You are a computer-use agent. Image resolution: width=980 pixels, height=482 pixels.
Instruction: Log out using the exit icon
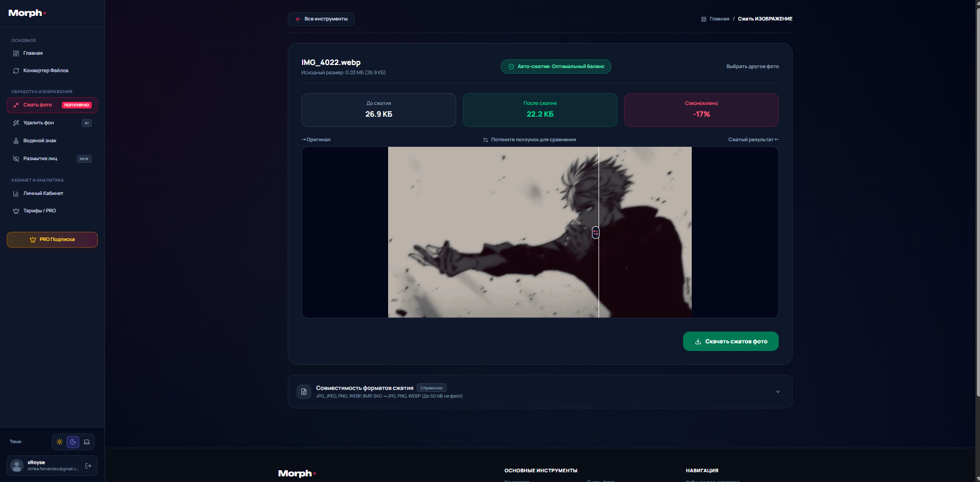88,466
